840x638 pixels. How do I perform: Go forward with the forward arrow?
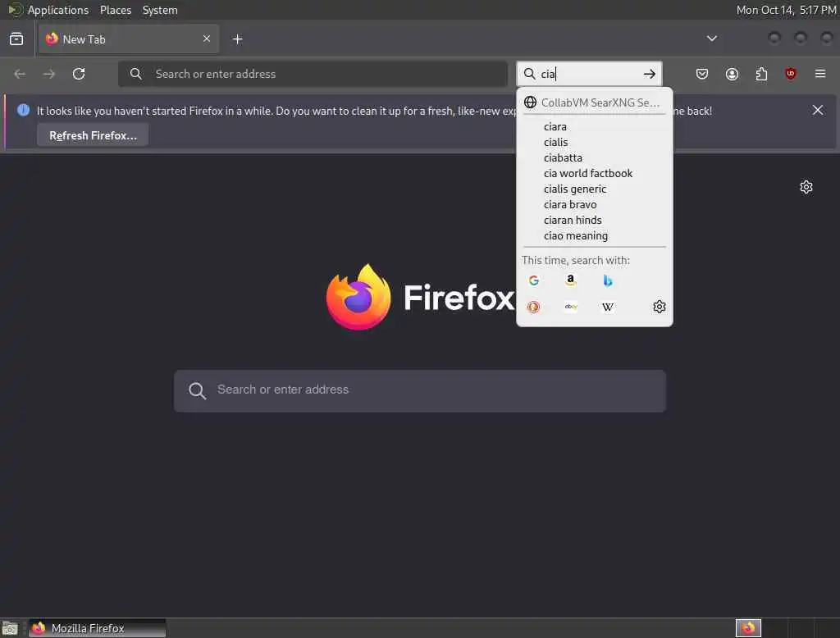tap(48, 74)
